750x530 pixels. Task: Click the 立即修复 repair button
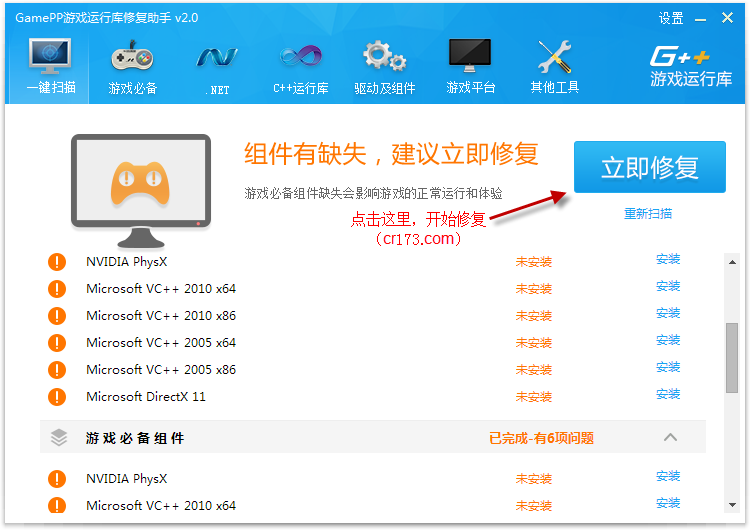click(x=649, y=167)
